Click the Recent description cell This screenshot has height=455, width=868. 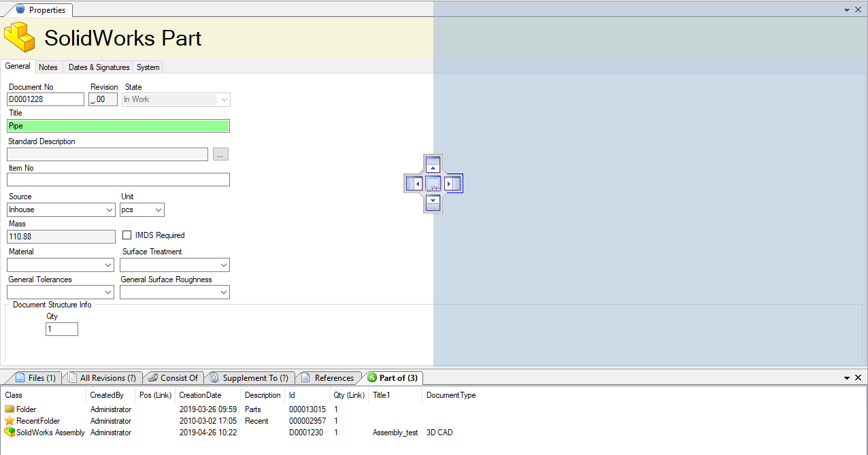(x=257, y=421)
